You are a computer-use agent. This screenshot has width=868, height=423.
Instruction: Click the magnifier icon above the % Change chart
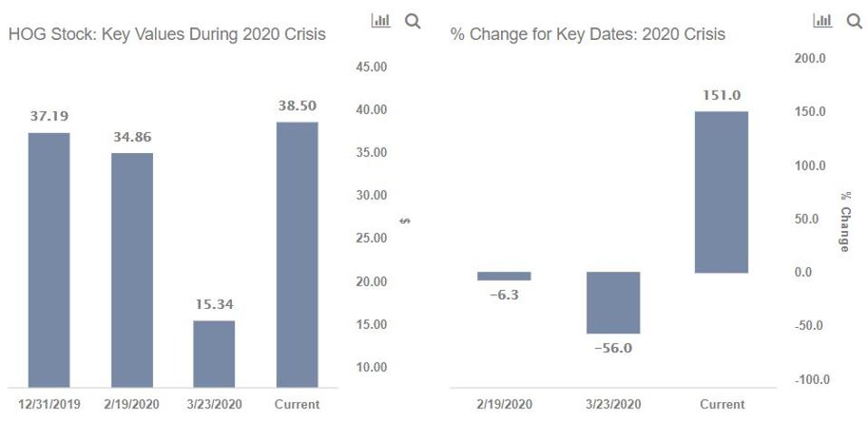pyautogui.click(x=854, y=20)
